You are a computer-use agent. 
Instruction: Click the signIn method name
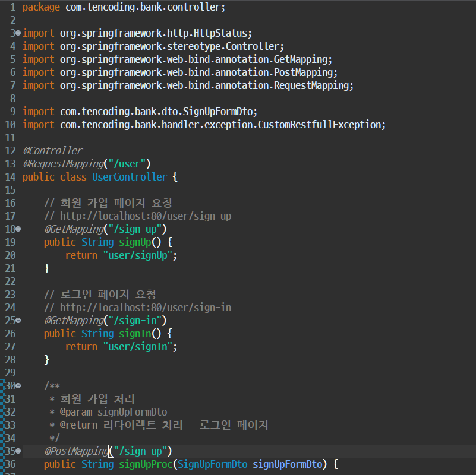135,333
